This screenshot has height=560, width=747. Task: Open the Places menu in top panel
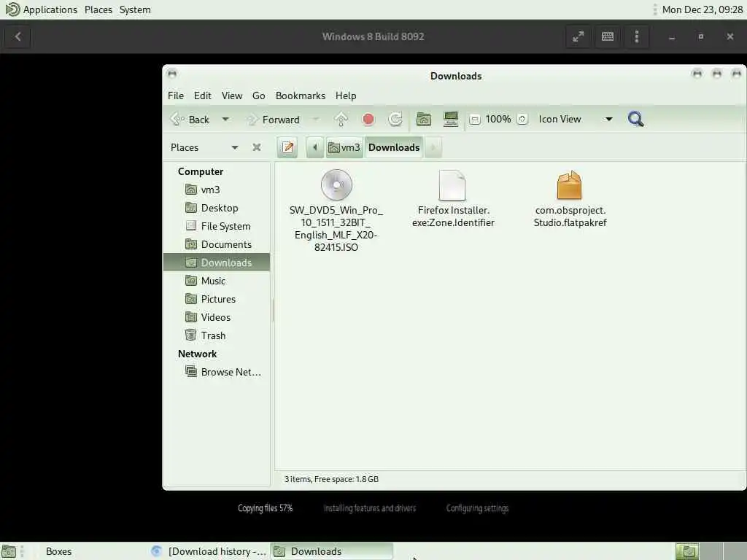tap(98, 9)
